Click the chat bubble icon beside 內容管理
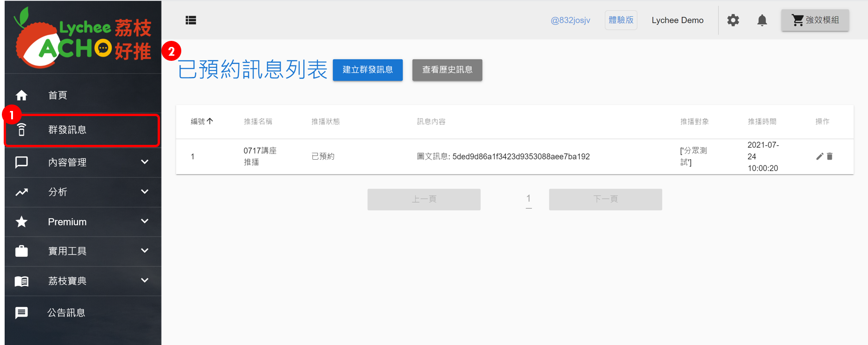Screen dimensions: 868x345 click(21, 162)
